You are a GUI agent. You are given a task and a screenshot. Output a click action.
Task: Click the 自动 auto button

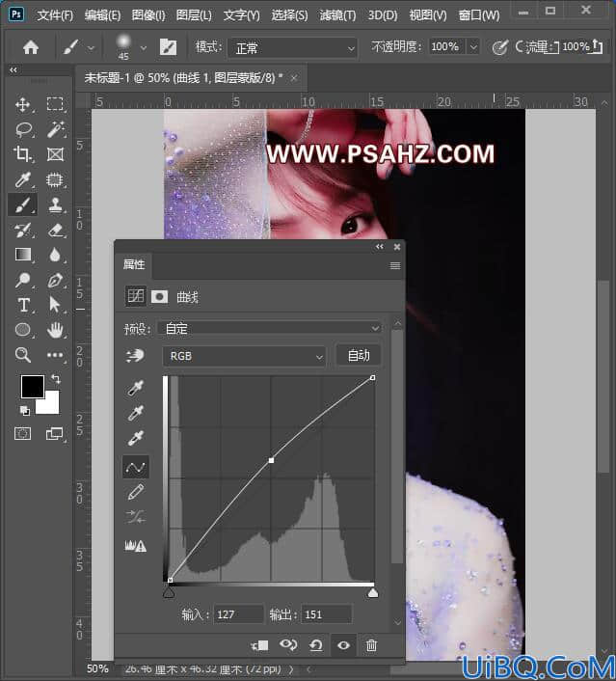tap(359, 356)
